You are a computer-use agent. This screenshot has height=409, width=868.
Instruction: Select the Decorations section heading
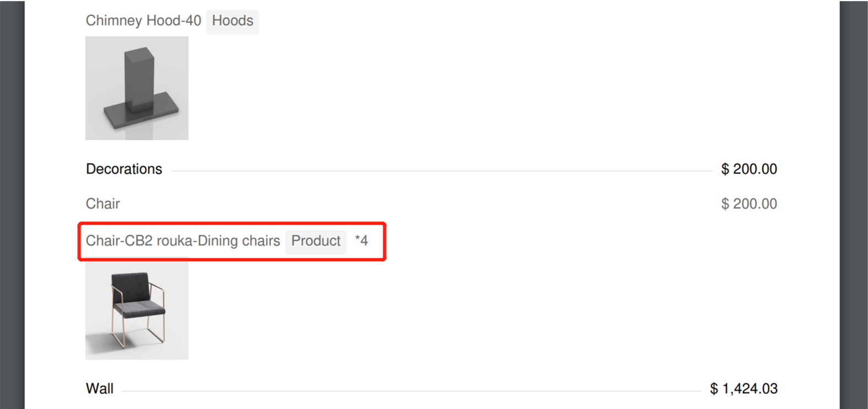(124, 169)
